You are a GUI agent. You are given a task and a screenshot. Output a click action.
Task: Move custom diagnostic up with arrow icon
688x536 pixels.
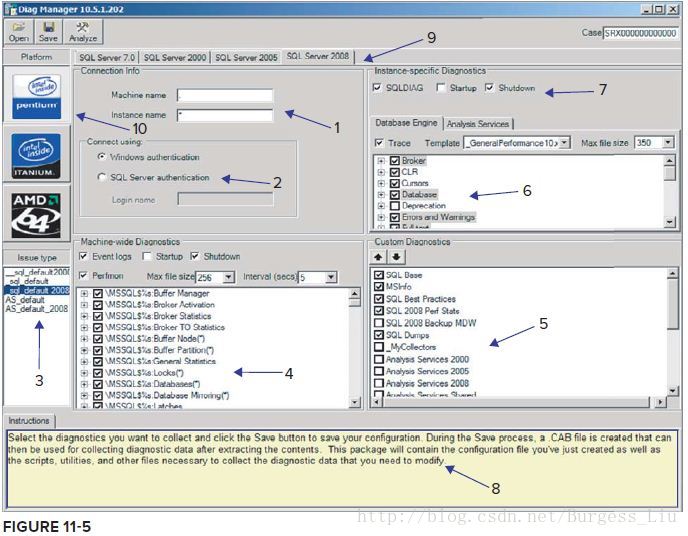point(378,257)
